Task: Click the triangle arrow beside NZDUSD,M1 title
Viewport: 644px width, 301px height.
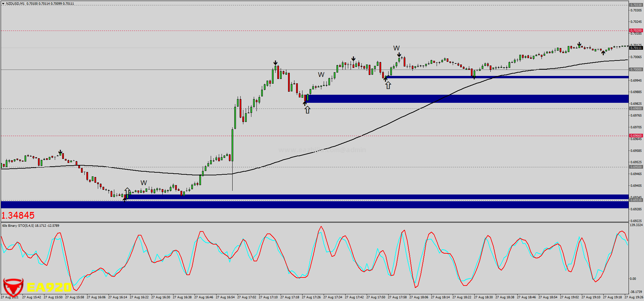Action: click(x=3, y=4)
